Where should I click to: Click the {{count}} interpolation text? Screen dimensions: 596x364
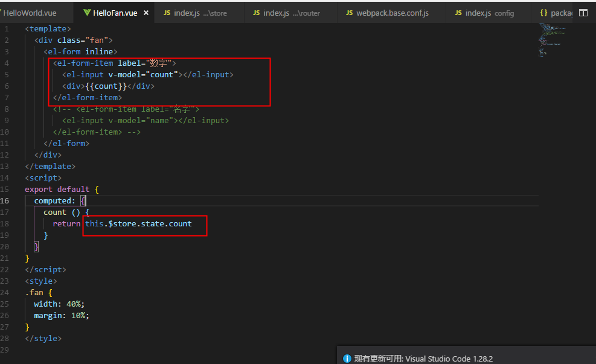(x=106, y=86)
